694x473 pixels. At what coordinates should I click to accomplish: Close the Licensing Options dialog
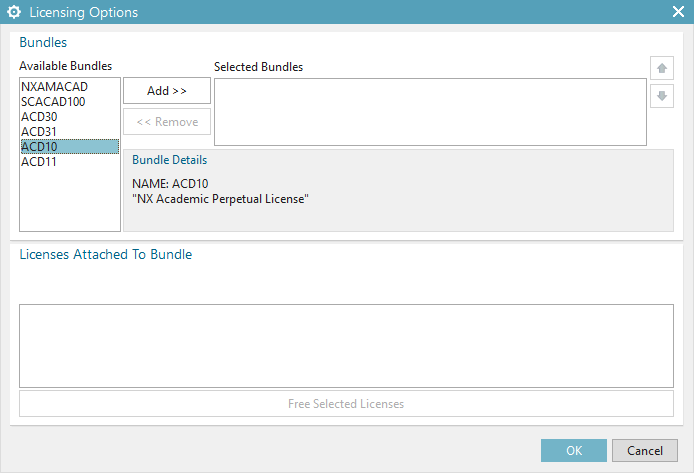click(x=677, y=13)
